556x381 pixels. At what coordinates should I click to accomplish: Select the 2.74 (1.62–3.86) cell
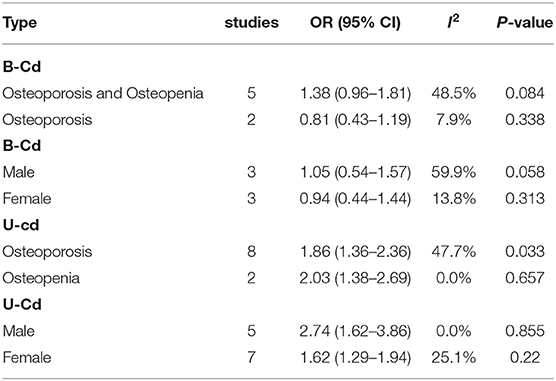[x=355, y=331]
